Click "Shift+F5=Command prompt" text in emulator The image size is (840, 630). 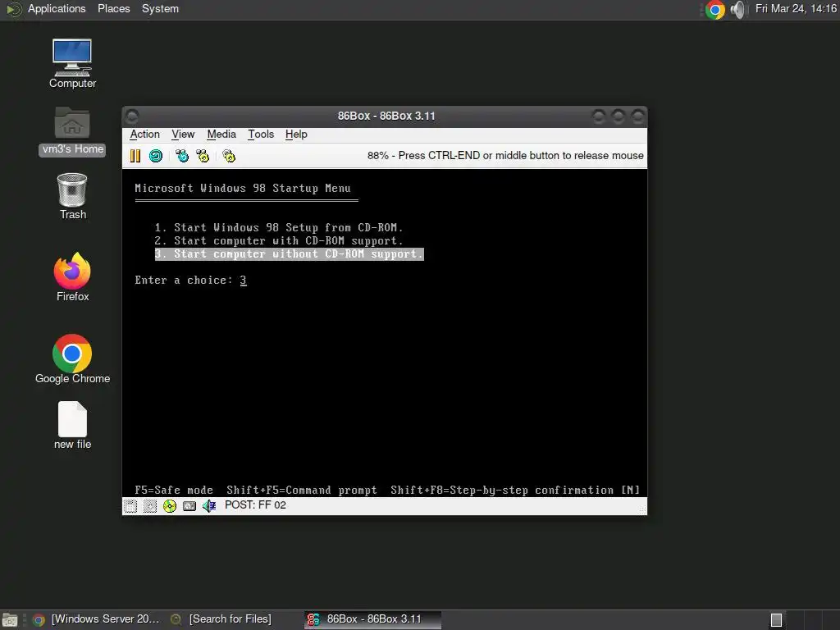coord(302,491)
